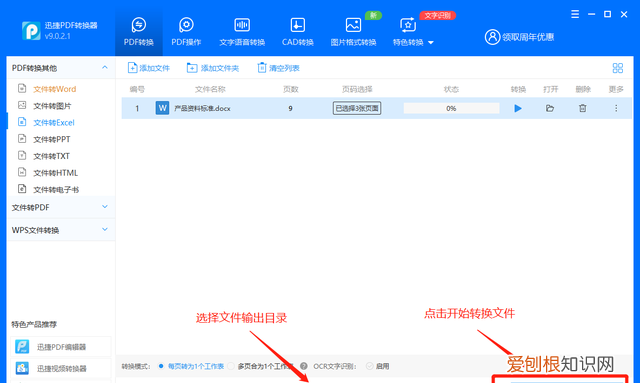Open more options for 产品资料标准.docx
The image size is (640, 383).
616,108
